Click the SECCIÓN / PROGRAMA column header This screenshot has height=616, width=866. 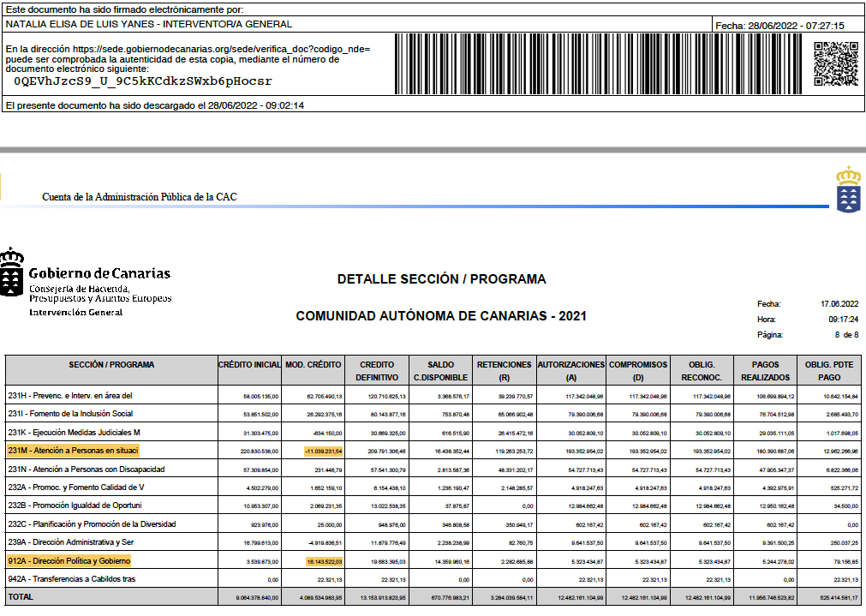click(111, 370)
